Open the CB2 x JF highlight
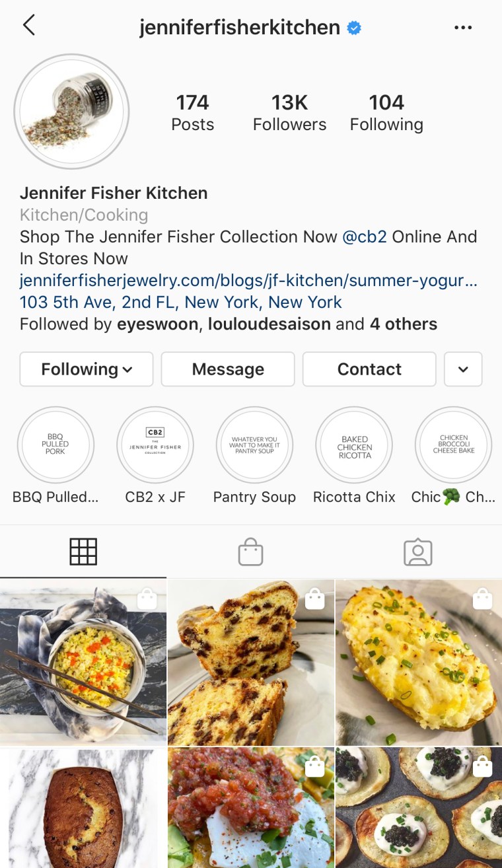 coord(155,445)
